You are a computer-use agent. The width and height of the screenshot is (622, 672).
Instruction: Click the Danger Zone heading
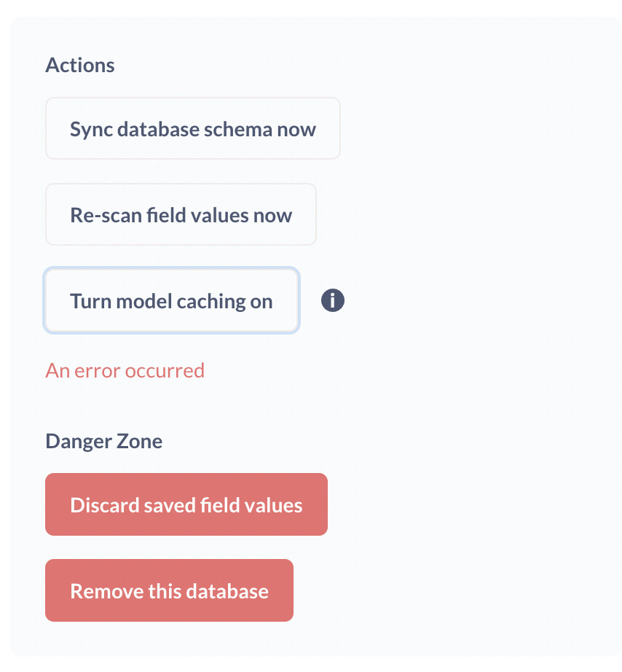[x=104, y=442]
